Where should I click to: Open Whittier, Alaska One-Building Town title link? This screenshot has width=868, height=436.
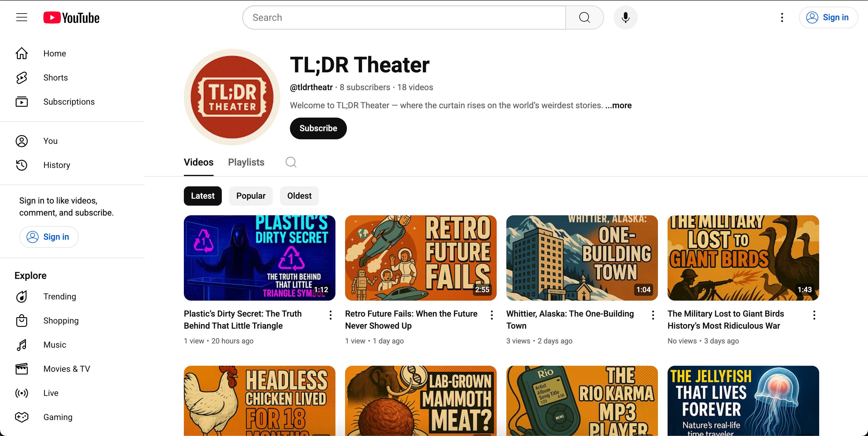coord(570,320)
